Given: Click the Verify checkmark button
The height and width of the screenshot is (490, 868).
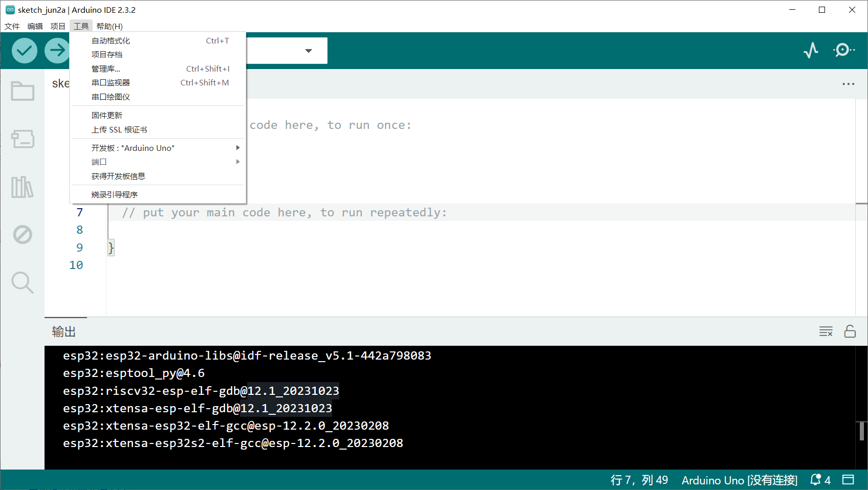Looking at the screenshot, I should (x=25, y=50).
